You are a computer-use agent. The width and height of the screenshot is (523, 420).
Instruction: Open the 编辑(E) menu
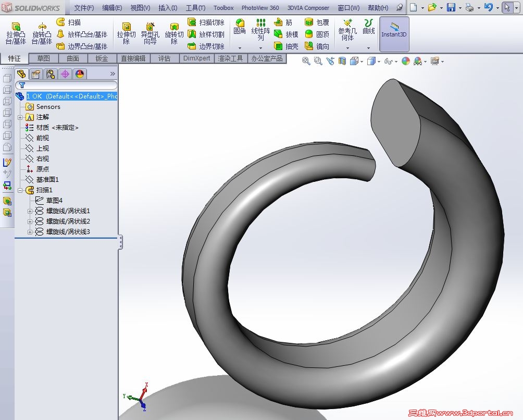coord(112,8)
